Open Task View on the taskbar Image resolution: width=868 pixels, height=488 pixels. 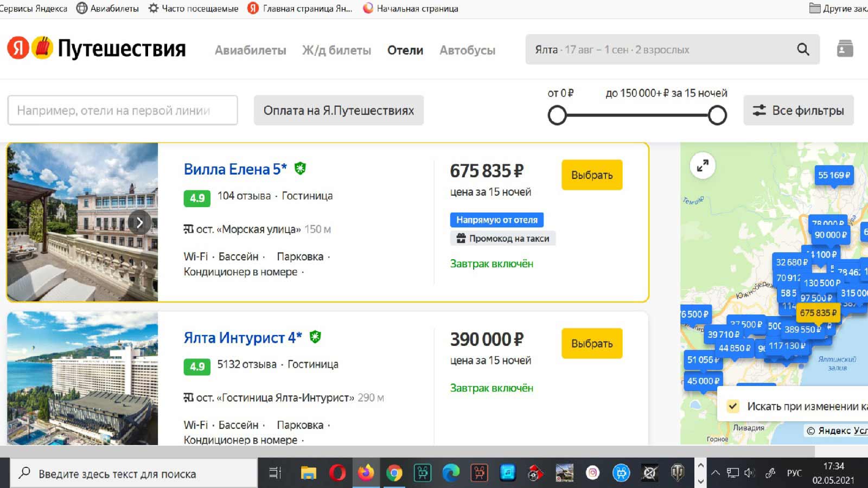tap(275, 473)
